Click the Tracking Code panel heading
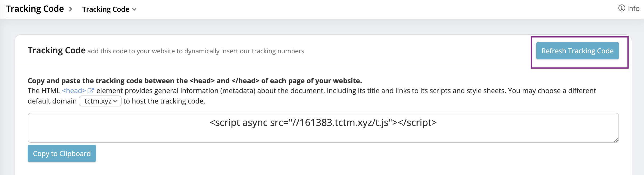The width and height of the screenshot is (644, 175). [x=57, y=50]
